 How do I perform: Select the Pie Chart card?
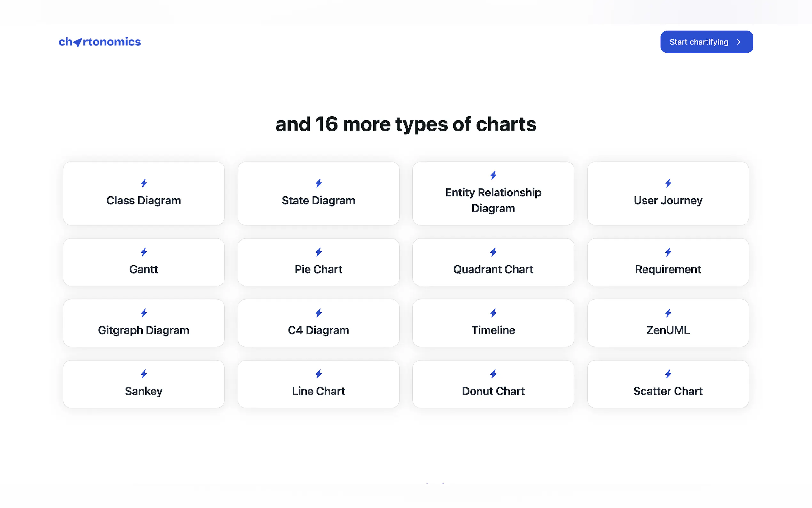(x=318, y=262)
